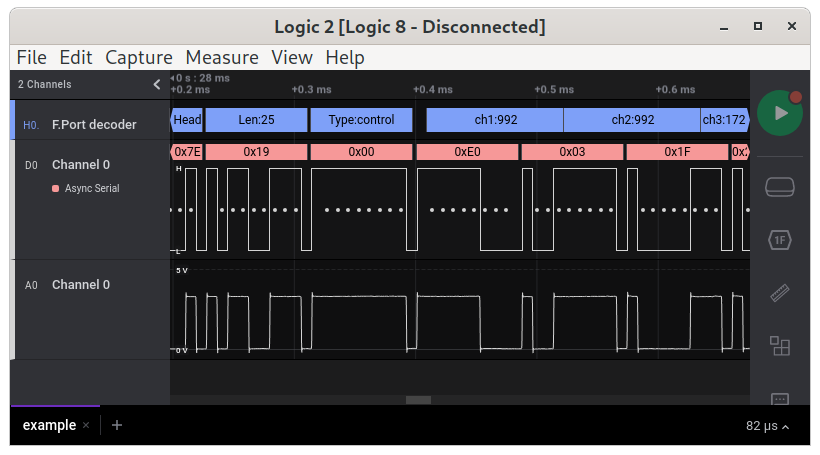Click the 0x7E serial byte bubble

click(x=187, y=152)
